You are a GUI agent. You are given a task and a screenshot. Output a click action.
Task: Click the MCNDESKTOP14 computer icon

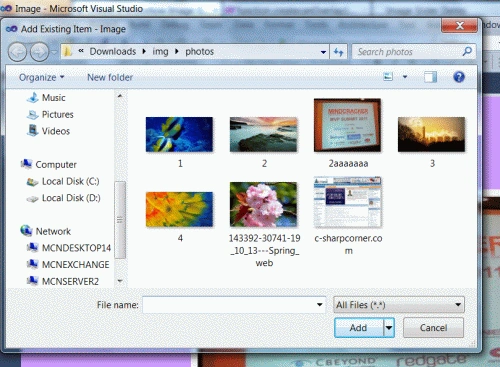point(32,247)
